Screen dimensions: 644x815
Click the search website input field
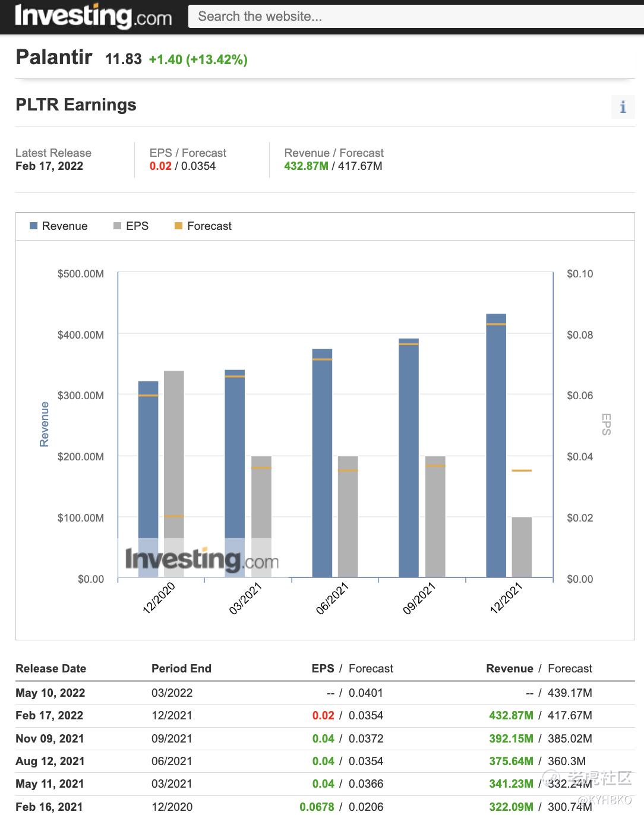tap(416, 16)
